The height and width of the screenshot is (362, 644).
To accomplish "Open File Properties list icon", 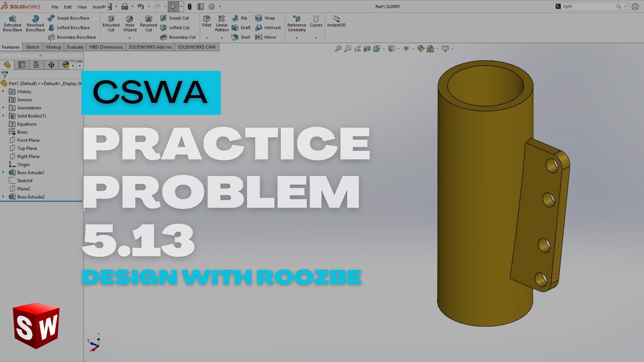I will click(x=201, y=7).
